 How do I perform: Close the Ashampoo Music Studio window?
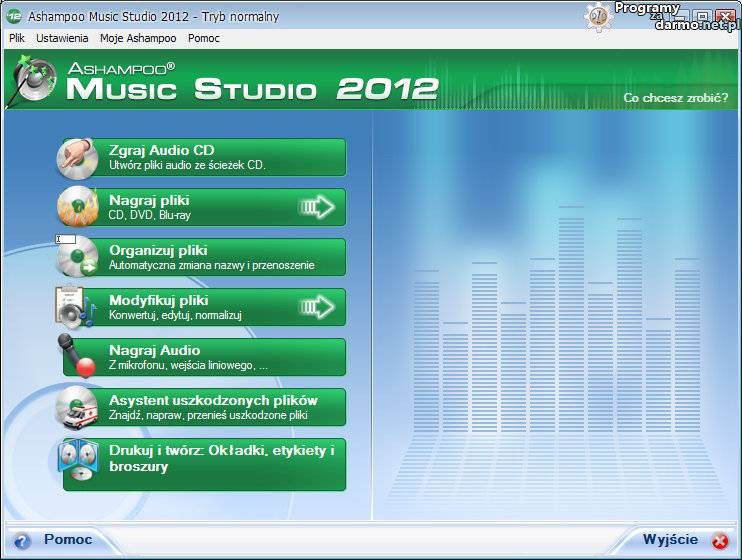click(x=725, y=16)
